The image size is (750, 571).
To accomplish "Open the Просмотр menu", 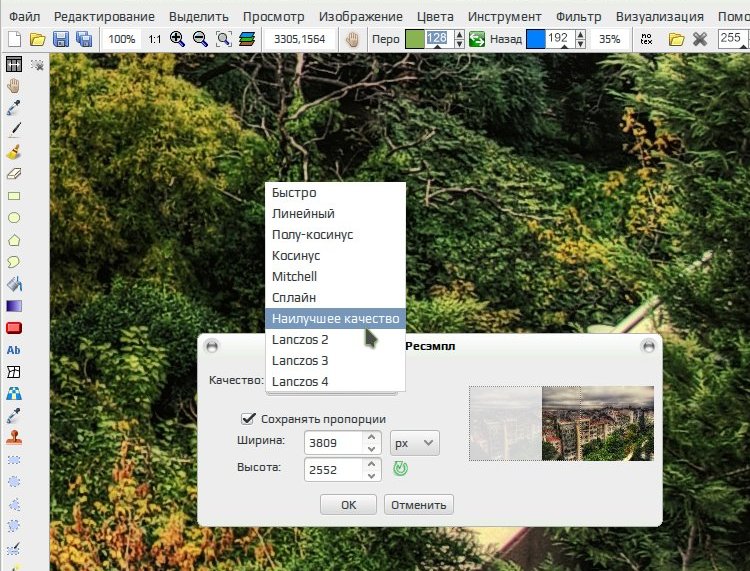I will pos(274,16).
